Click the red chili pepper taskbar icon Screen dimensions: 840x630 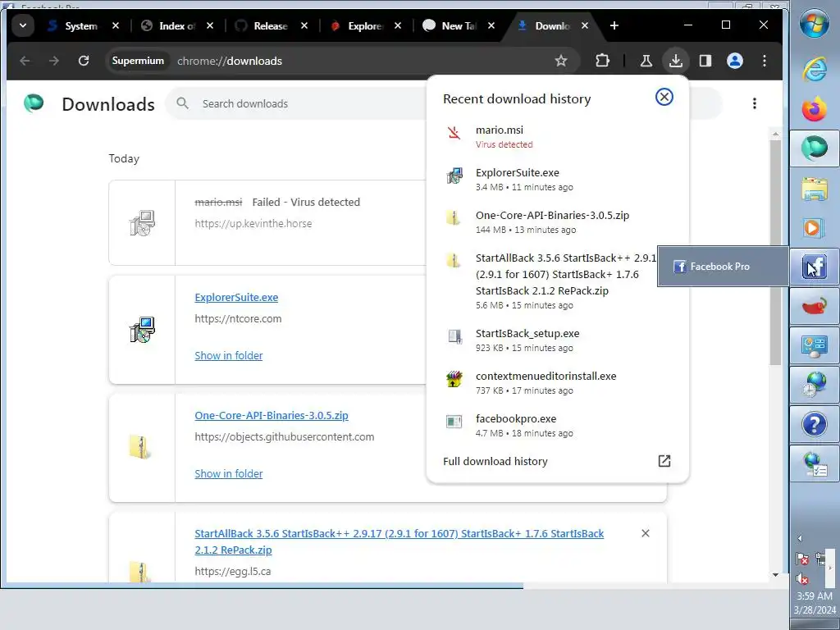coord(815,307)
